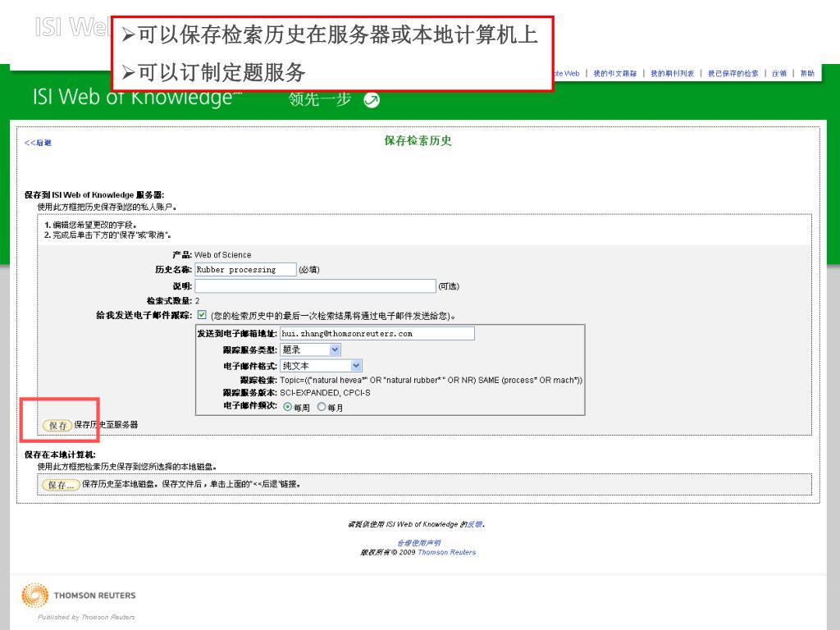Open 我已保存的检索 in the top navigation
840x630 pixels.
733,73
